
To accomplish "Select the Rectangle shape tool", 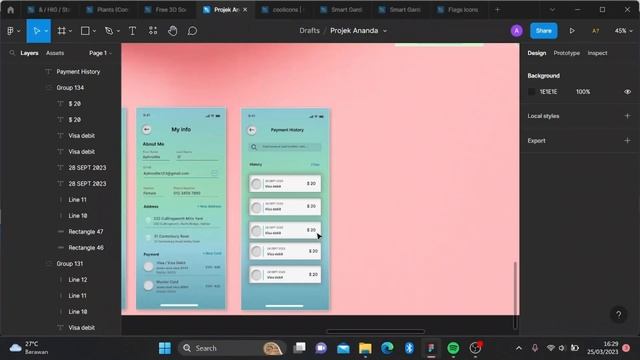I will [x=85, y=31].
